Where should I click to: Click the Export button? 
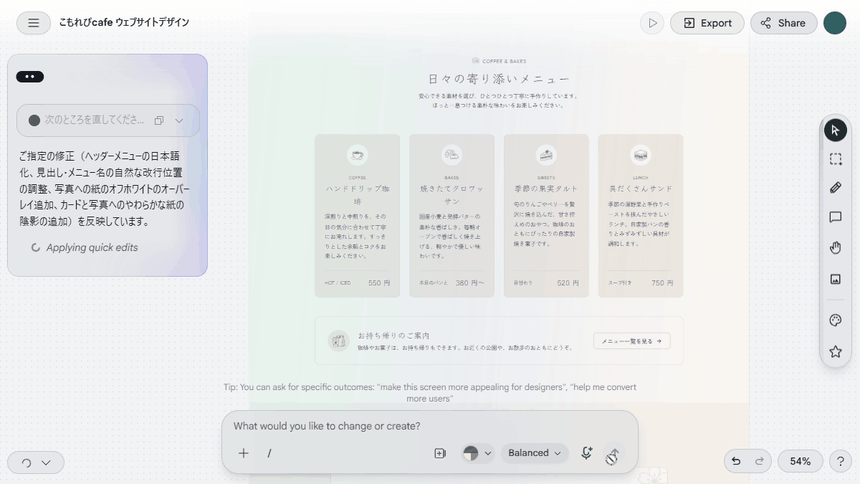(x=707, y=23)
